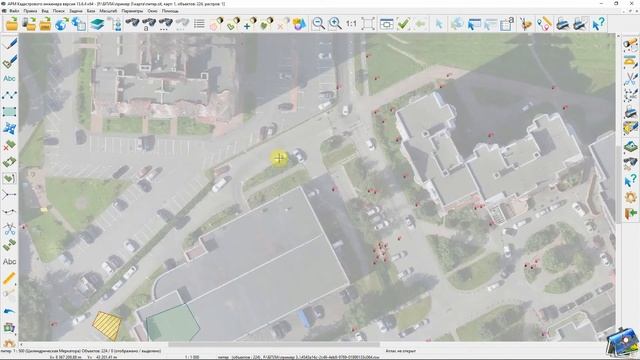
Task: Click the pointer with question mark top icon
Action: coord(598,24)
